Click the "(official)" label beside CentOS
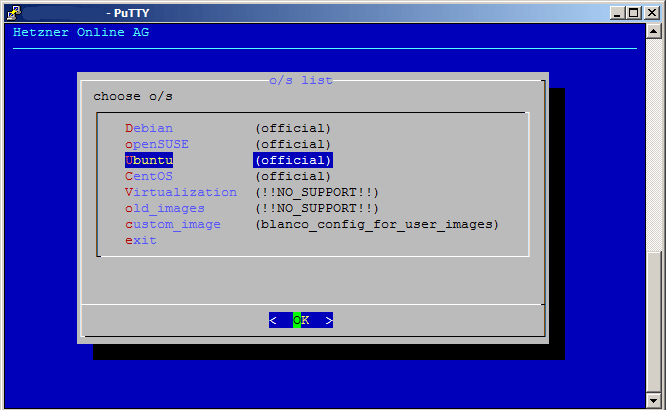The width and height of the screenshot is (666, 410). (293, 176)
